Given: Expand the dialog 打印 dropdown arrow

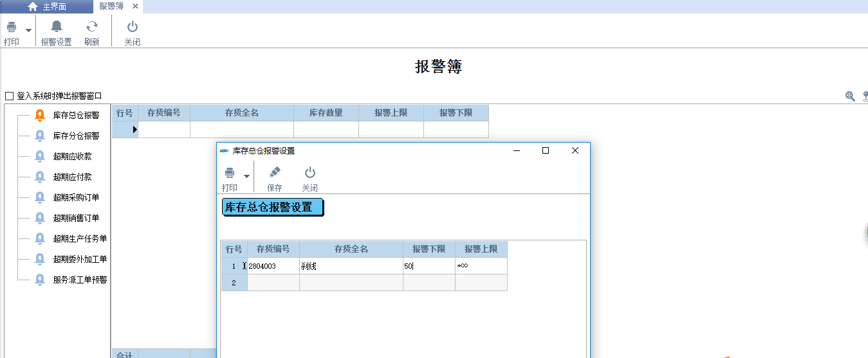Looking at the screenshot, I should click(246, 176).
